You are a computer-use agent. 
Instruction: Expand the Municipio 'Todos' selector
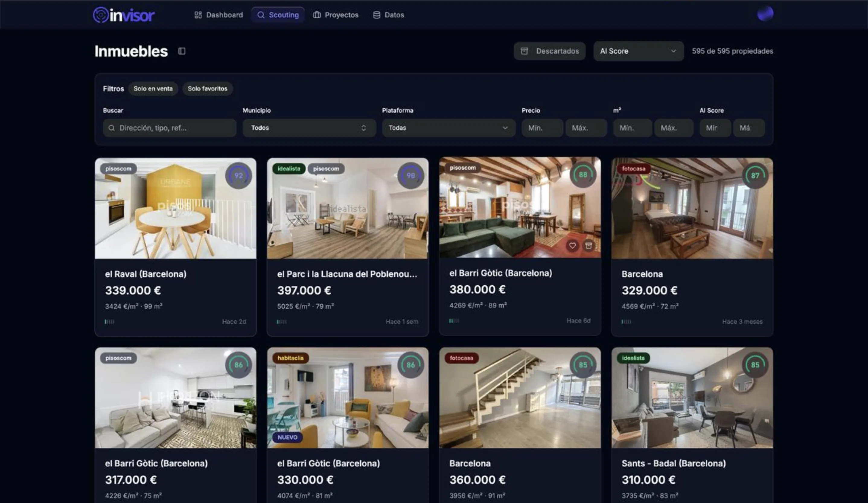[309, 128]
